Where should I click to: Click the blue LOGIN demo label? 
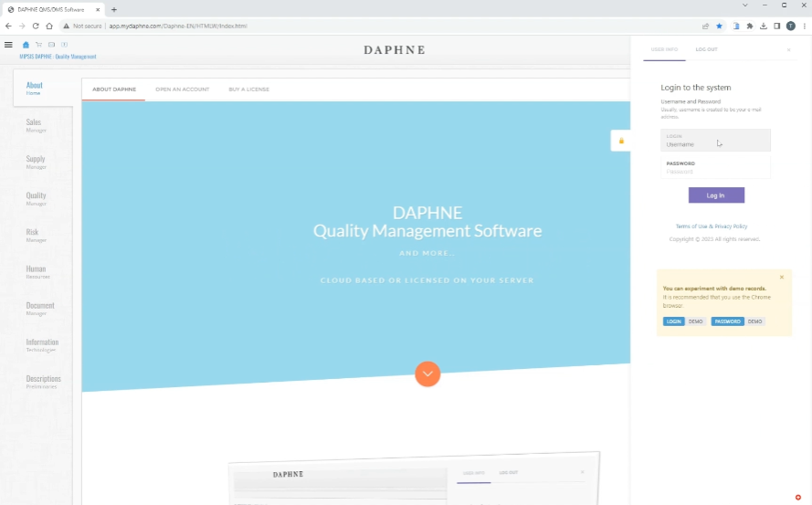tap(674, 321)
